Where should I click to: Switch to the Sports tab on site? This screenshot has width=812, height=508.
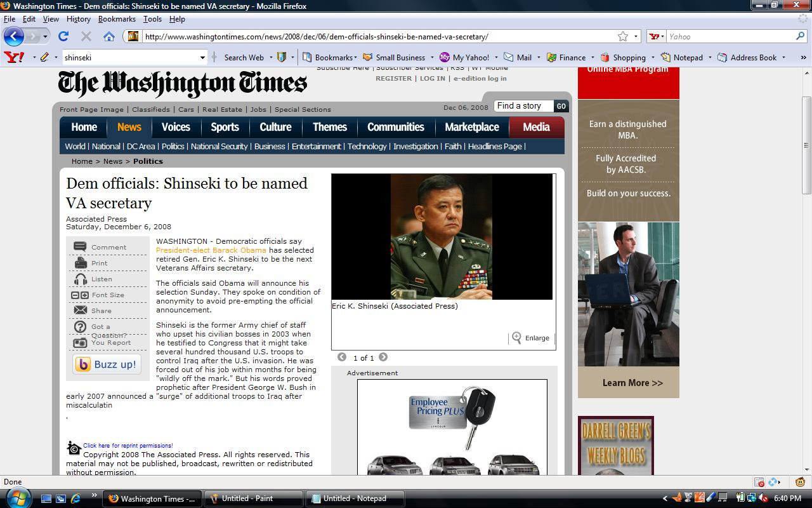pos(225,127)
